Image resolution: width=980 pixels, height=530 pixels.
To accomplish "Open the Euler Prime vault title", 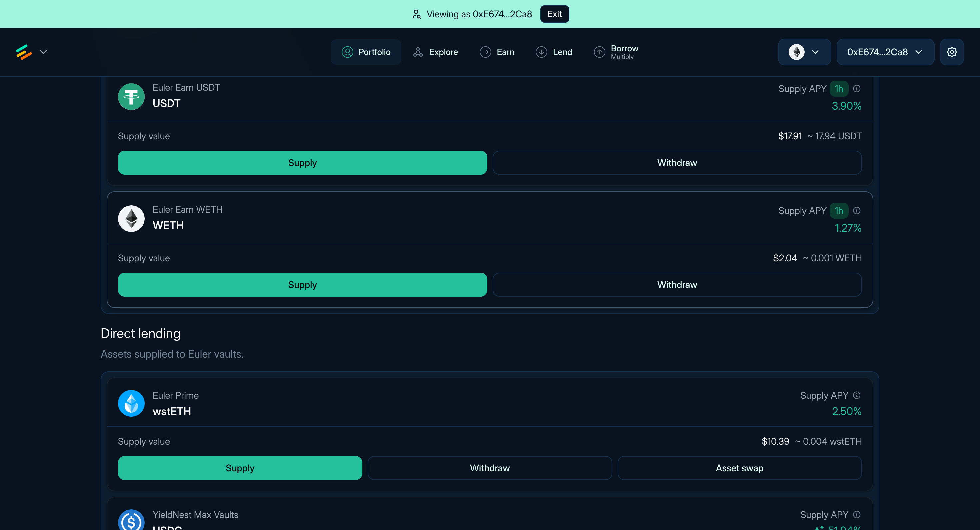I will click(x=175, y=396).
